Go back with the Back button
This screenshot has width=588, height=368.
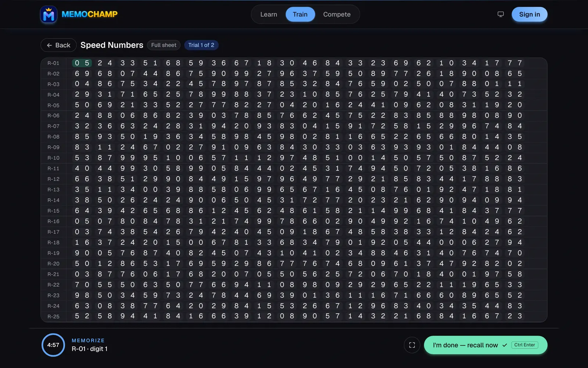point(58,45)
